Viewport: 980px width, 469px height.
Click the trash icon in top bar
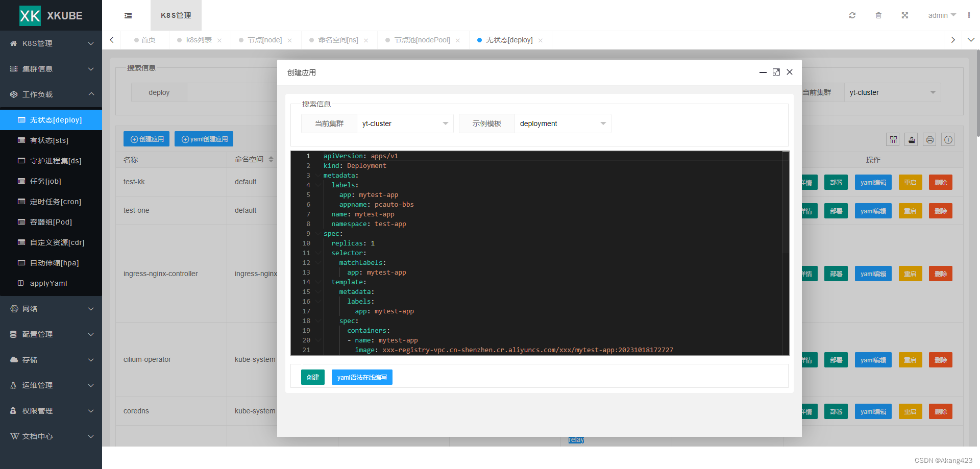pos(878,15)
